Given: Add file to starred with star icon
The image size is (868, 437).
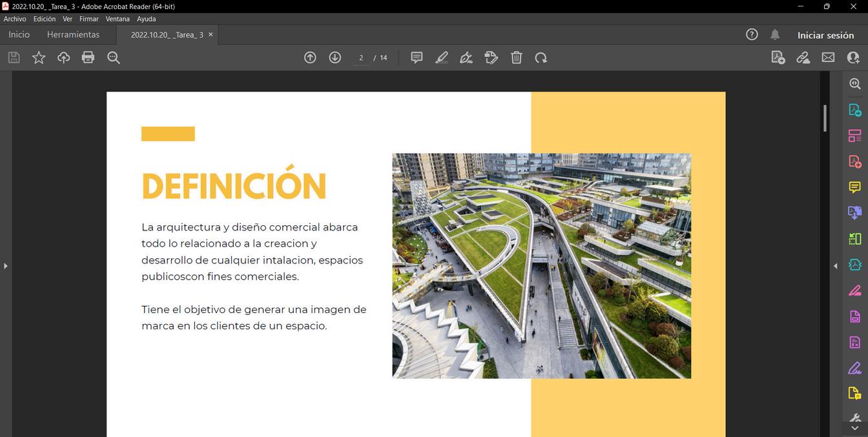Looking at the screenshot, I should pos(39,57).
